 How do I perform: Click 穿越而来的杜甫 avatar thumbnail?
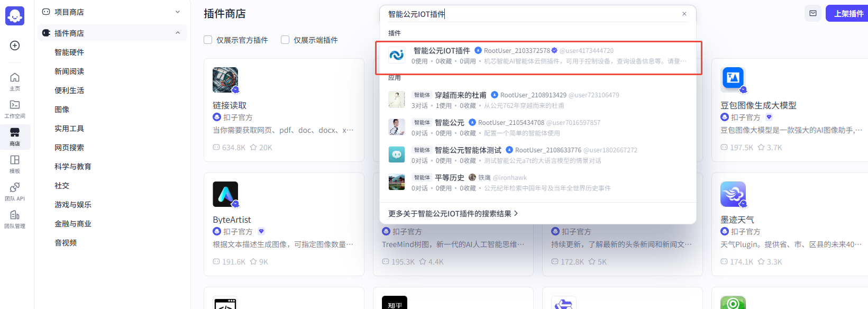click(397, 99)
